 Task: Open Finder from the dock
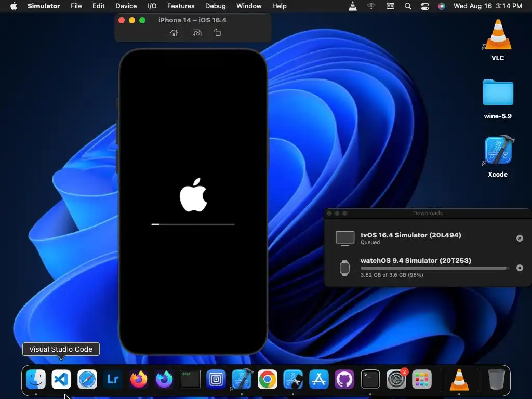[x=36, y=379]
